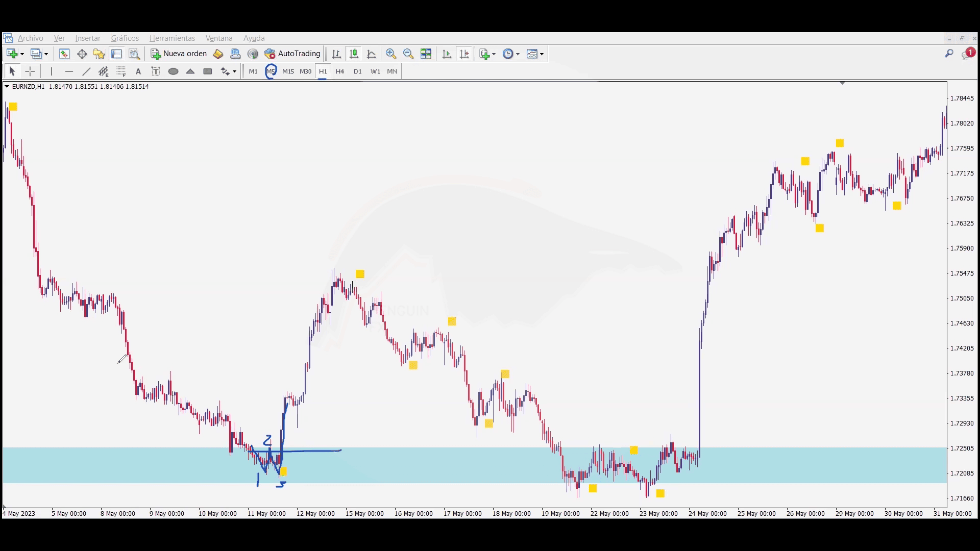Image resolution: width=980 pixels, height=551 pixels.
Task: Expand the new chart dropdown arrow
Action: click(22, 54)
